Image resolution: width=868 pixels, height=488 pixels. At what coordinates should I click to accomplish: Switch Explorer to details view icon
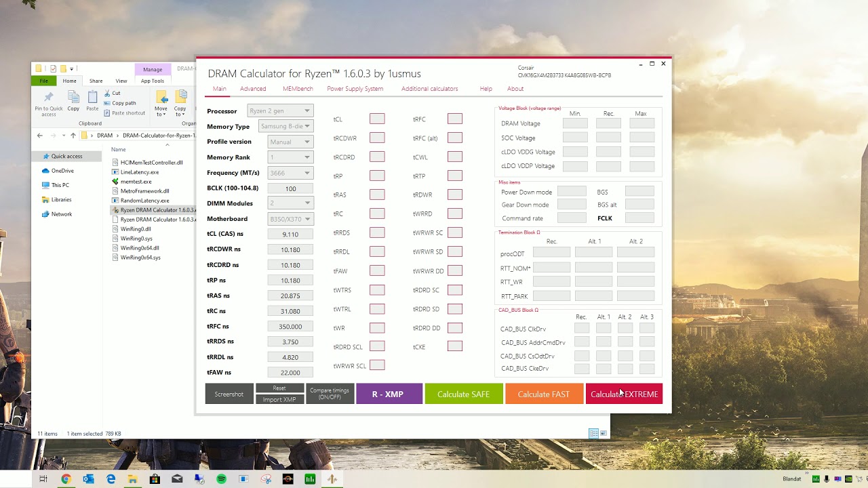click(593, 434)
